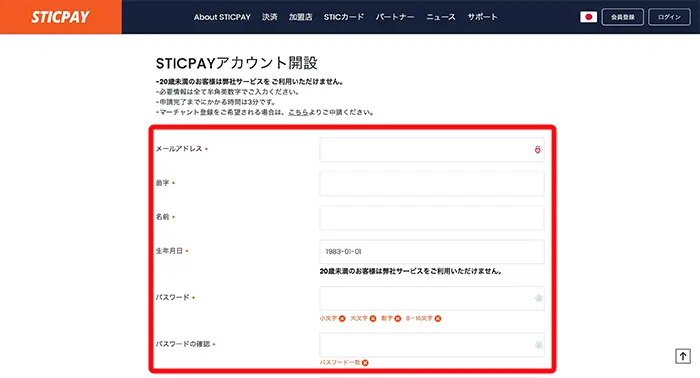Focus the 名前 input field
Screen dimensions: 700x378
click(432, 218)
